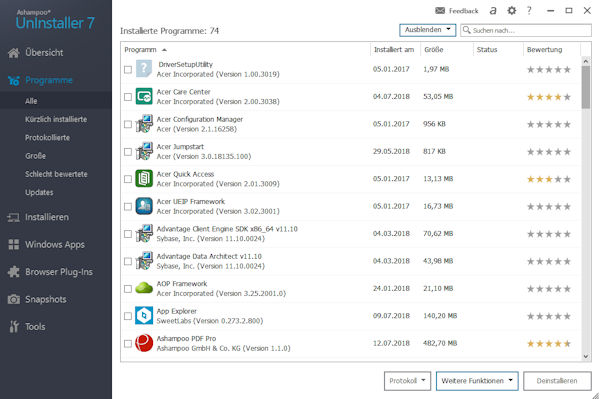
Task: Click the AOP Framework cloud icon
Action: point(144,288)
